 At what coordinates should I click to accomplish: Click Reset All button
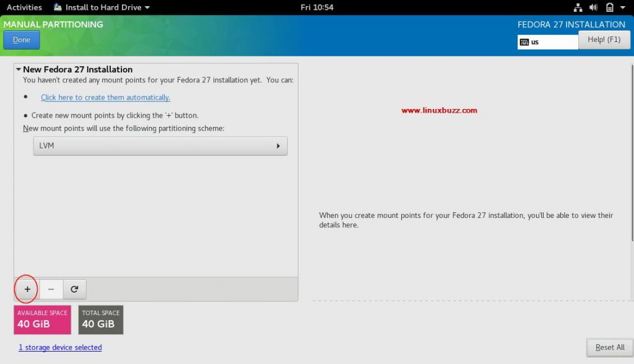(x=610, y=347)
